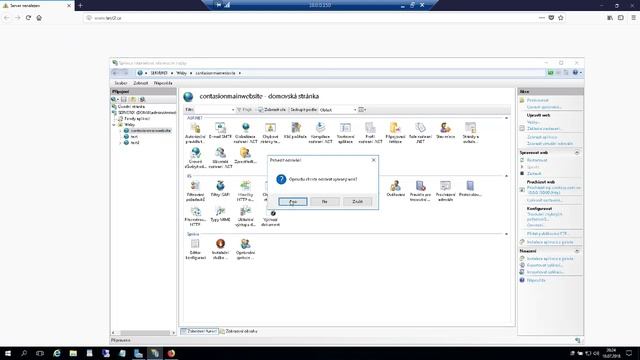Collapse the Nasazení actions group

pyautogui.click(x=577, y=251)
